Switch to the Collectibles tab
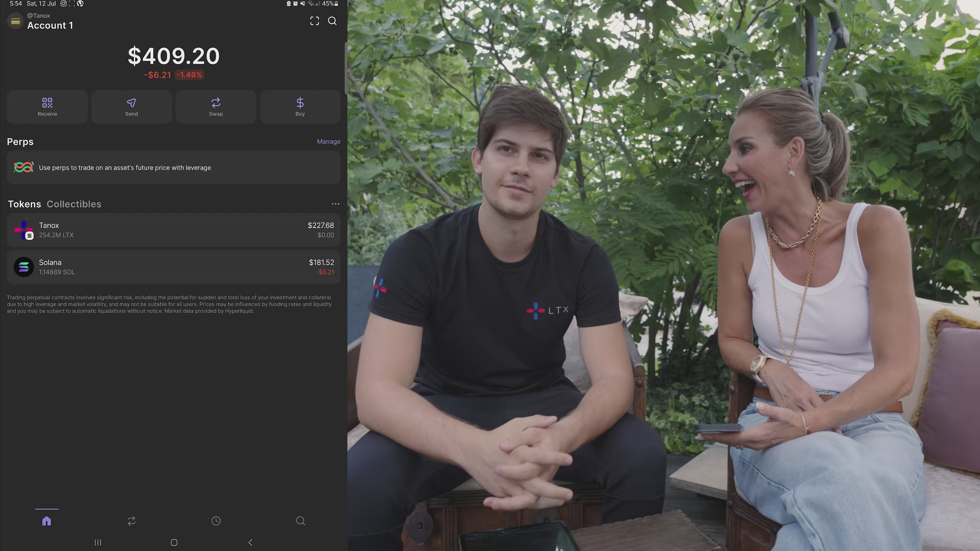980x551 pixels. [74, 204]
